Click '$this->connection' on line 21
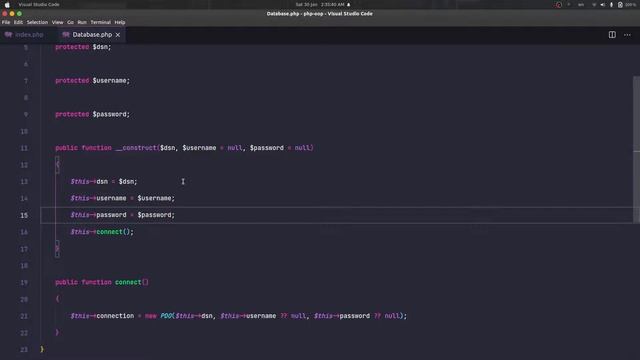The height and width of the screenshot is (360, 640). click(x=102, y=316)
